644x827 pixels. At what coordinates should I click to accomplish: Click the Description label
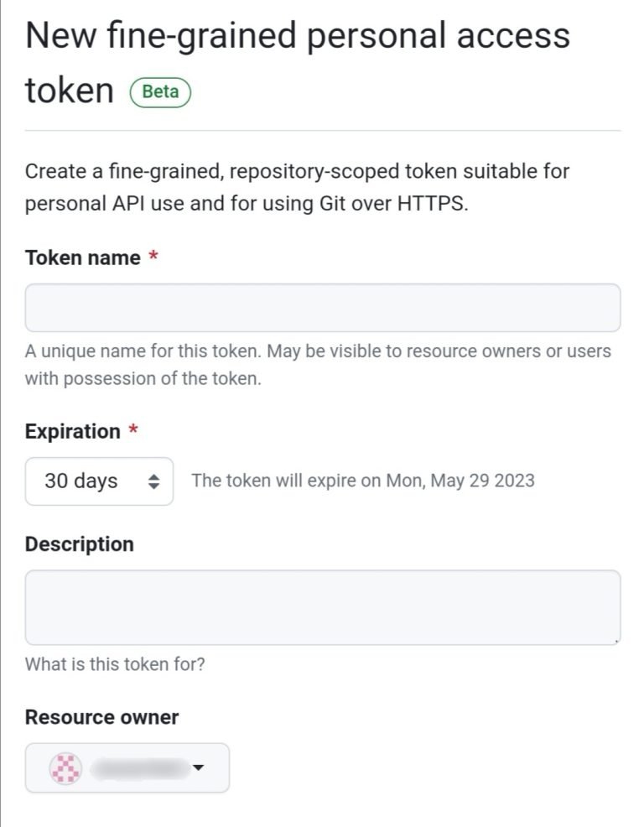click(79, 544)
